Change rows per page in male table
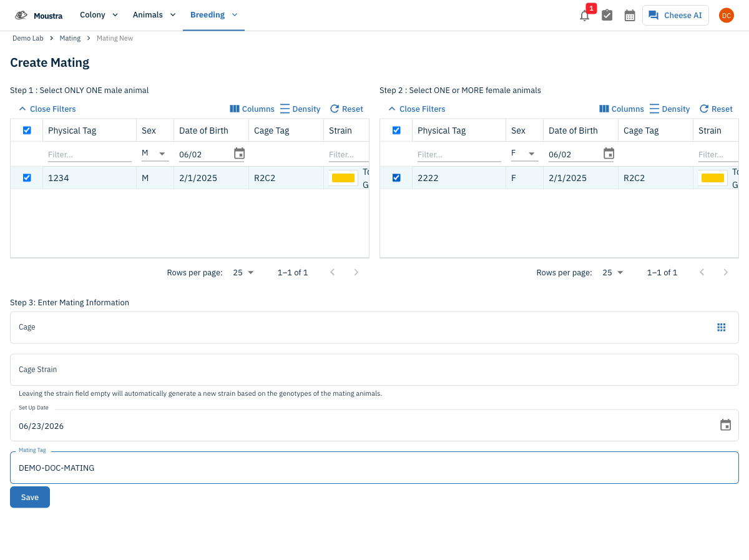This screenshot has height=560, width=749. point(243,273)
